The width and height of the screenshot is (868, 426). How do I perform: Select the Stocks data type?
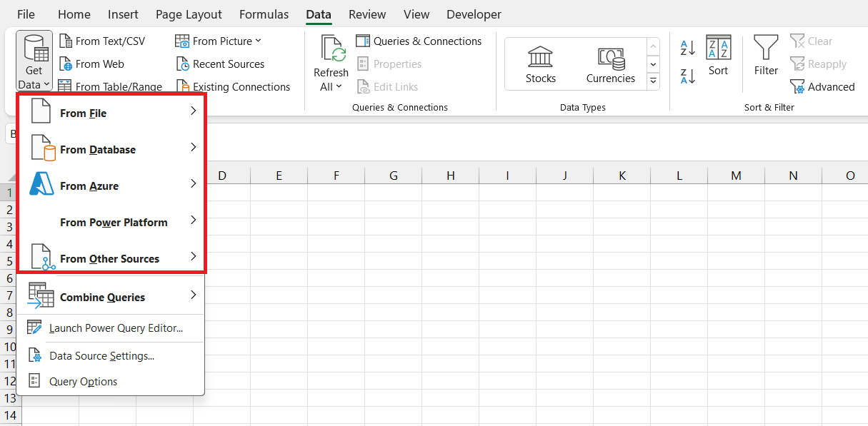point(541,65)
